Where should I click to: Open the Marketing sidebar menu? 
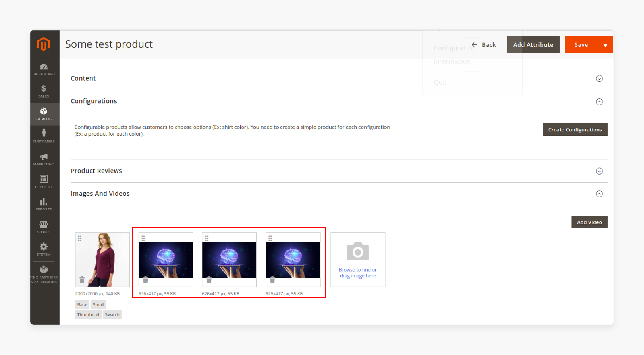click(44, 159)
